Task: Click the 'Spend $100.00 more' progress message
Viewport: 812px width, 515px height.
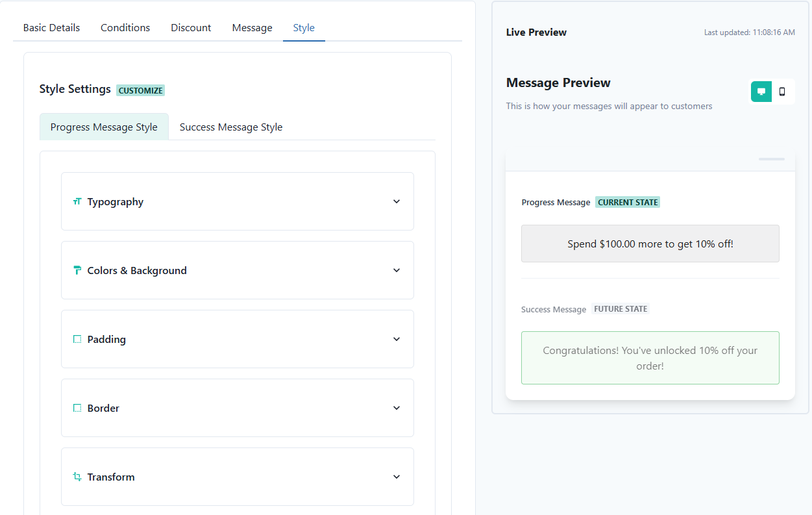Action: (650, 244)
